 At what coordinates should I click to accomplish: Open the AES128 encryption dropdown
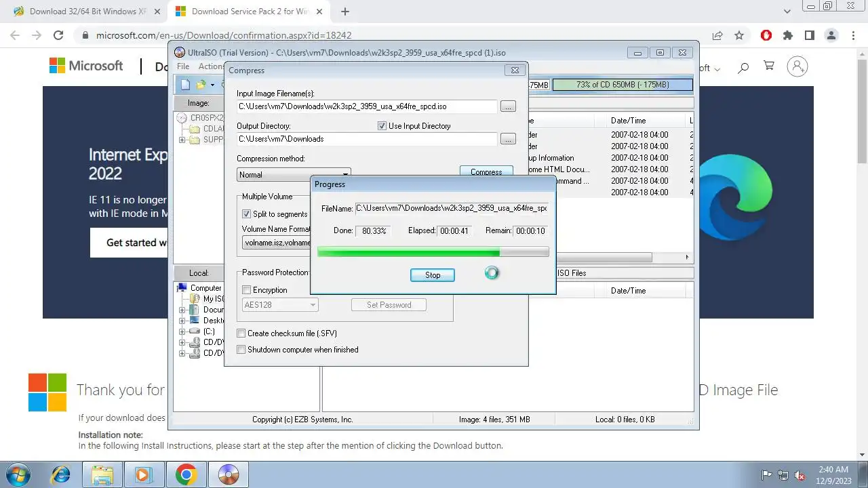coord(280,305)
